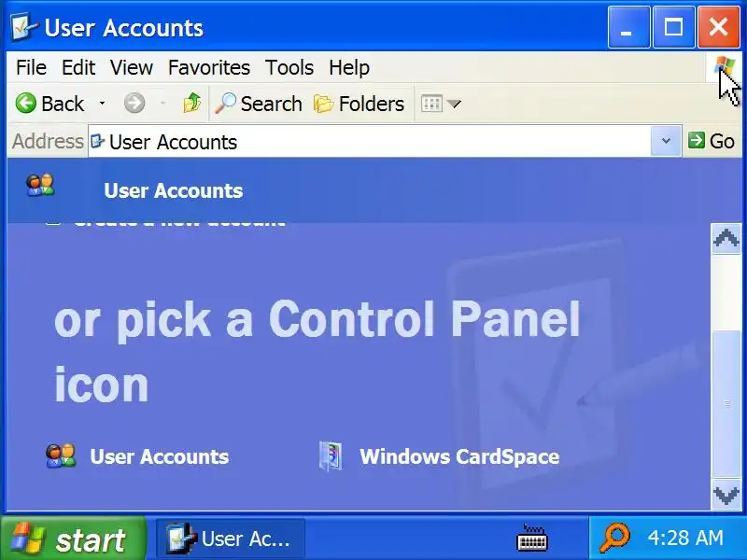Click the Views grid icon

point(432,104)
